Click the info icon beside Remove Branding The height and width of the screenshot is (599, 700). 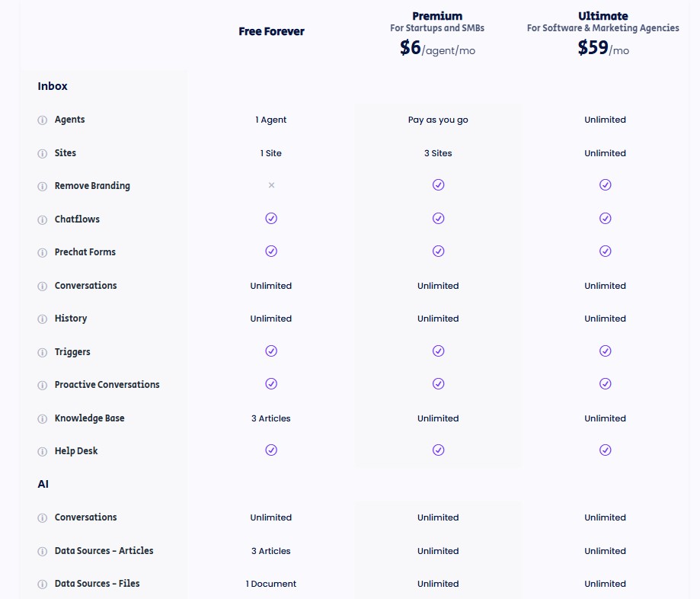(x=43, y=187)
